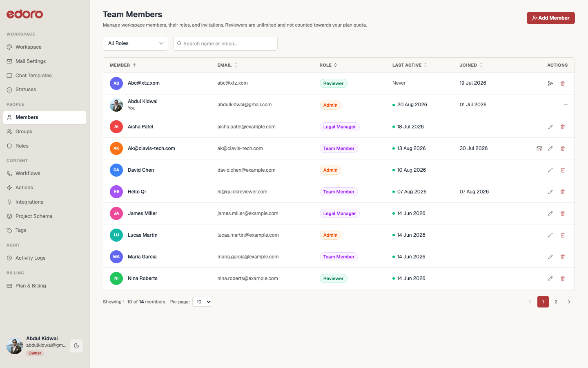Viewport: 588px width, 368px height.
Task: Click the next page arrow
Action: point(569,302)
